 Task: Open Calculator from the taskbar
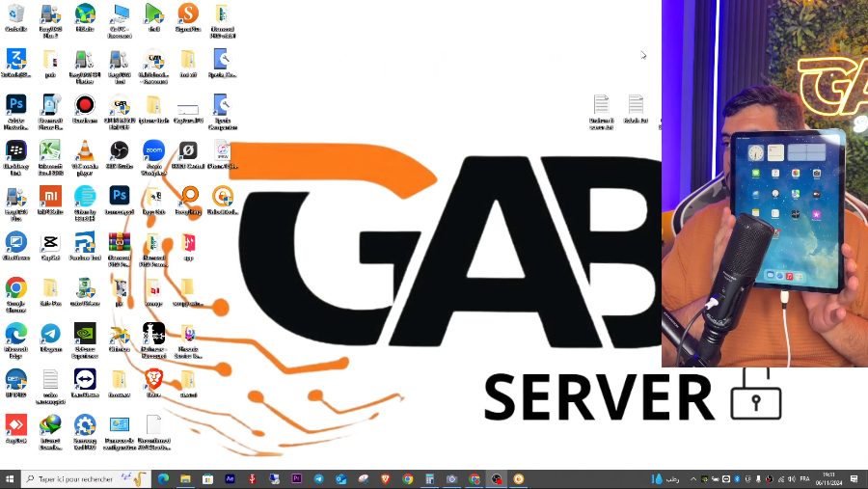click(429, 479)
